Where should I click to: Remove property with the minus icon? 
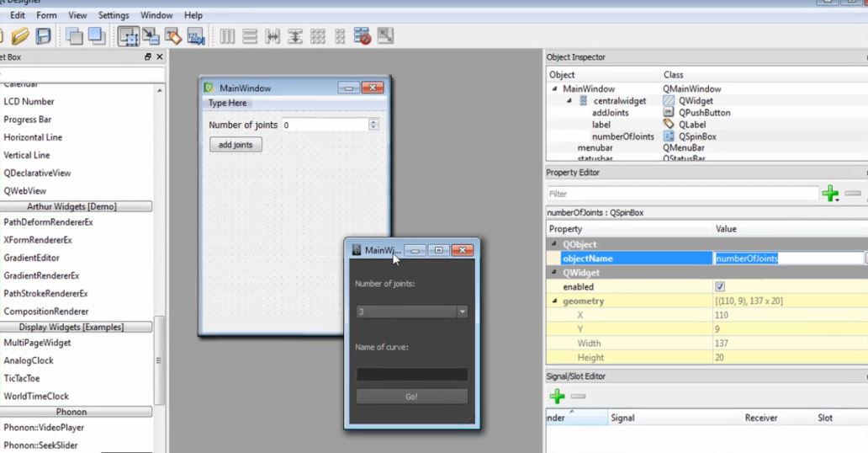(x=853, y=194)
